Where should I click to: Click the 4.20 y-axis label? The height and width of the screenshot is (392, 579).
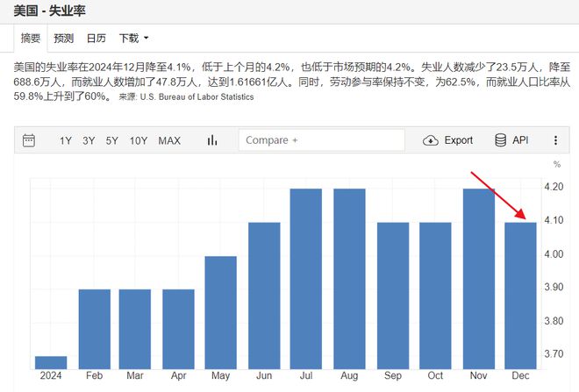point(554,187)
